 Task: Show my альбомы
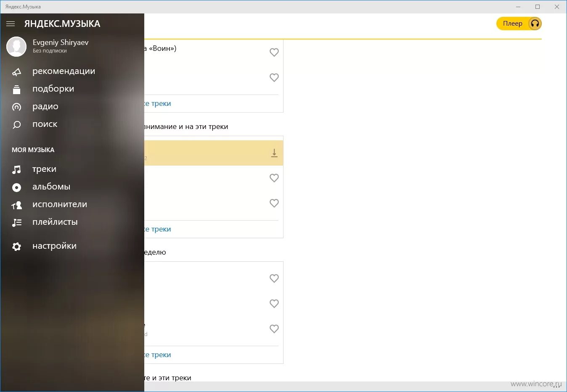(x=51, y=187)
